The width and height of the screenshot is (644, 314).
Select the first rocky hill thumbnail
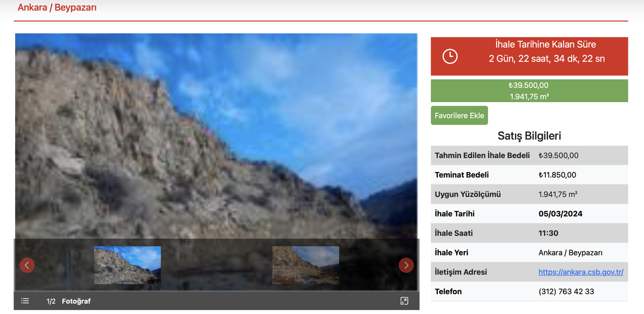point(127,265)
